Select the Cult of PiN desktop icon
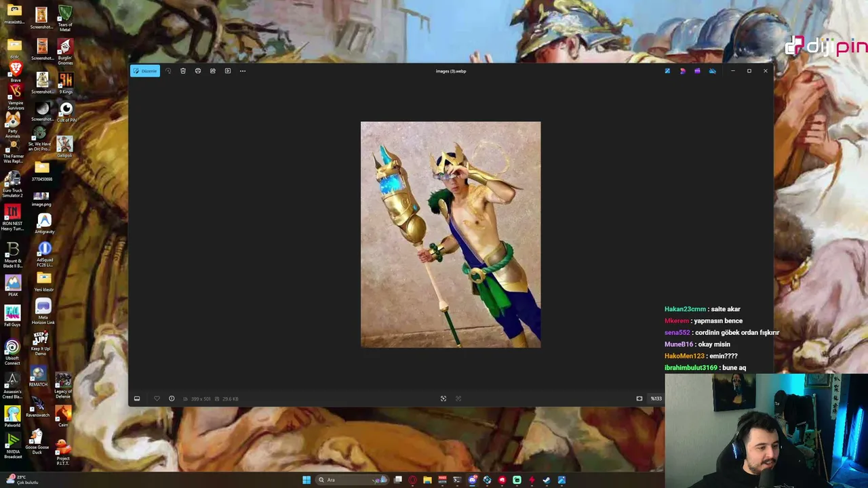Viewport: 868px width, 488px height. point(66,113)
